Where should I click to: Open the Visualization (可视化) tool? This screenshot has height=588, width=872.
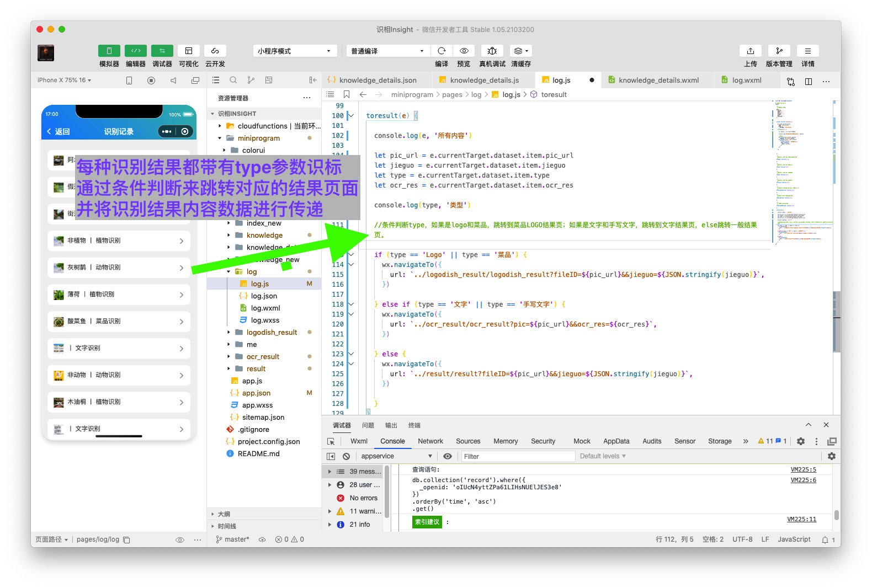tap(189, 51)
